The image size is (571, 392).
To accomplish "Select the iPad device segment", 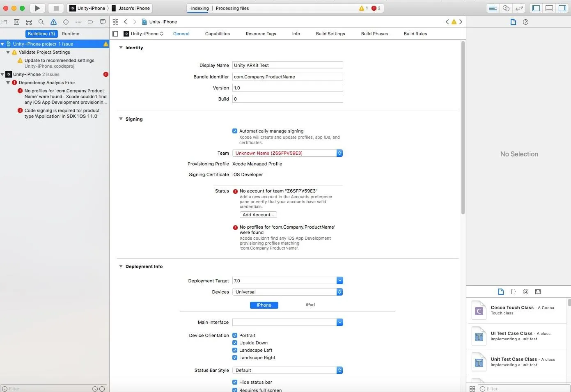I will point(310,305).
